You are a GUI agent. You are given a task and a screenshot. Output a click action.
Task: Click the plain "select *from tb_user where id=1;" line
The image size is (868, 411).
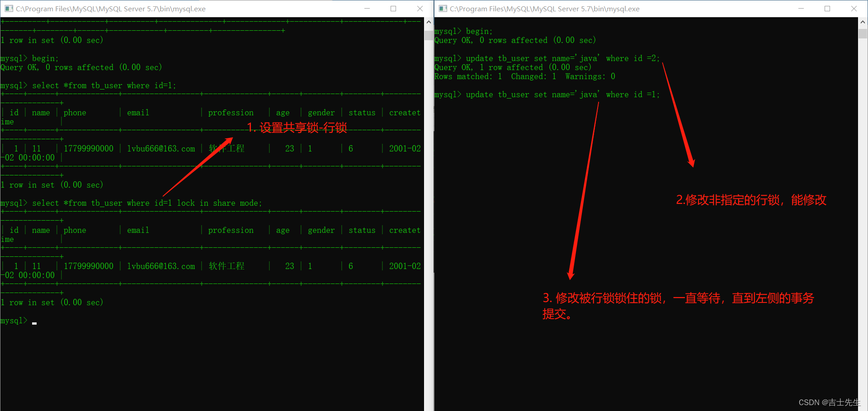point(104,85)
